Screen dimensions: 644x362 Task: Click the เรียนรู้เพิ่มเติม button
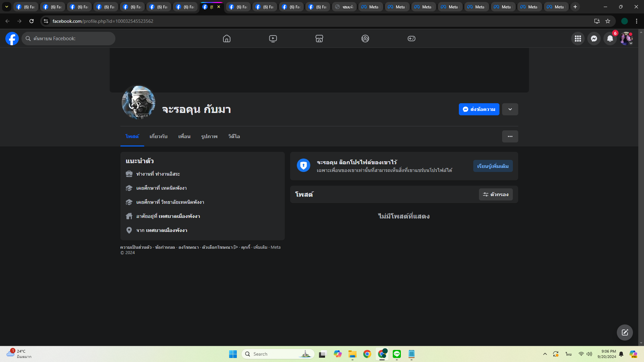click(493, 166)
